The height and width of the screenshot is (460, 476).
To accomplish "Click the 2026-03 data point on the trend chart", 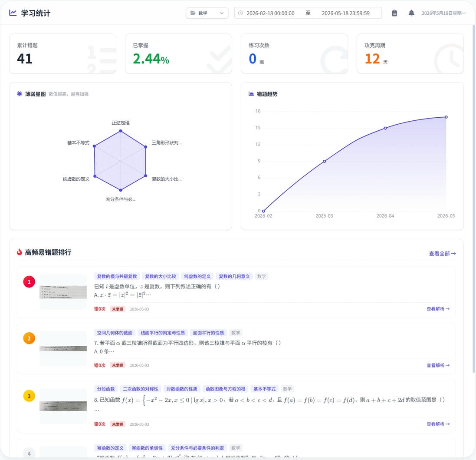I will 324,161.
